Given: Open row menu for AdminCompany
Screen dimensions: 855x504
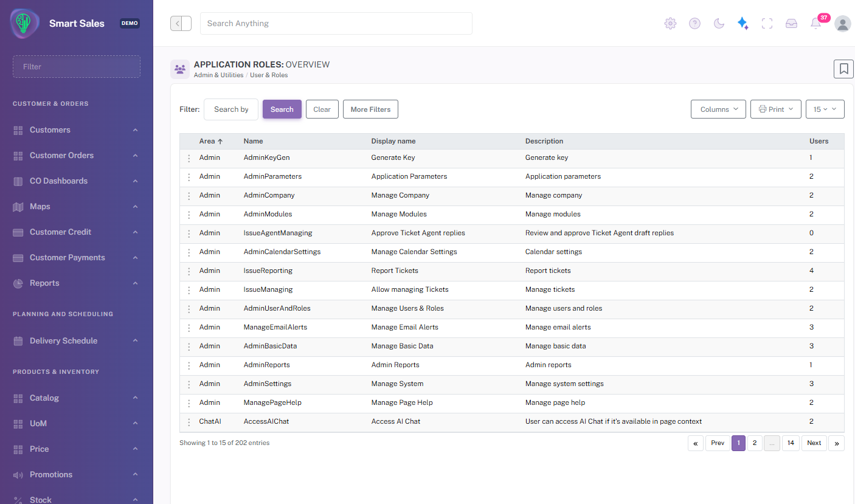Looking at the screenshot, I should click(x=189, y=196).
